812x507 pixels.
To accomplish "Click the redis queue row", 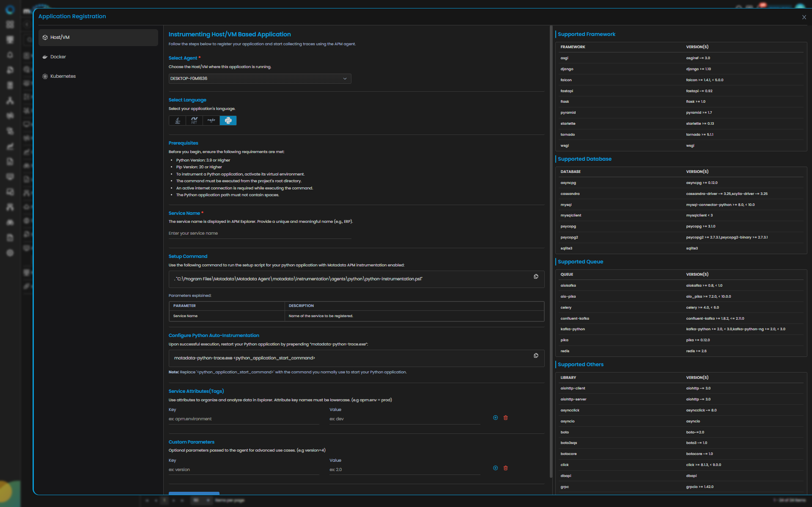I will [681, 351].
